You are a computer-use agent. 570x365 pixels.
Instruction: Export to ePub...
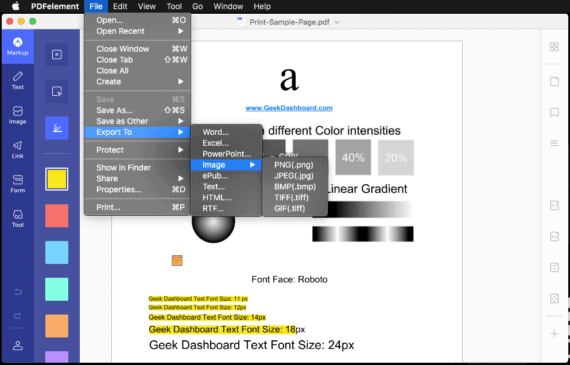226,176
